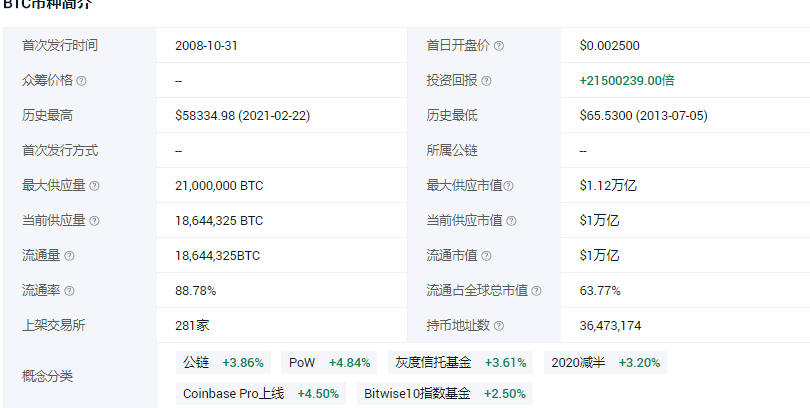Viewport: 810px width, 408px height.
Task: Show the 流通率 help icon info
Action: [x=69, y=291]
